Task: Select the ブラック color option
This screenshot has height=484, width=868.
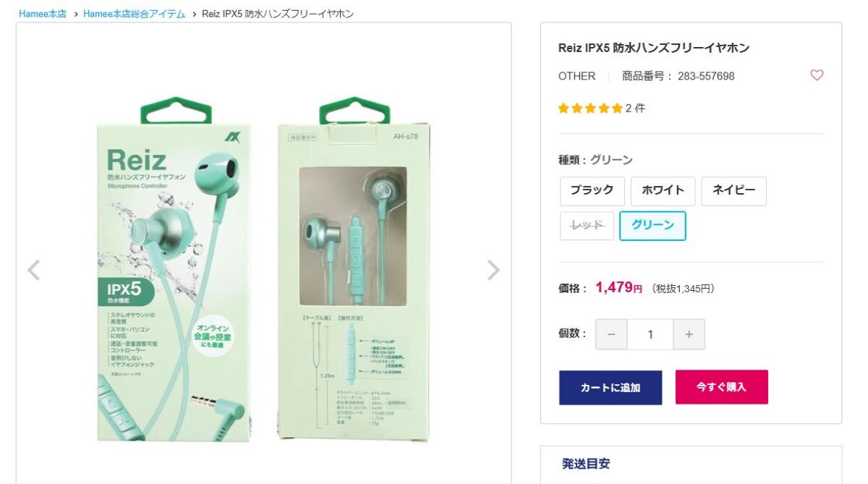Action: pyautogui.click(x=592, y=191)
